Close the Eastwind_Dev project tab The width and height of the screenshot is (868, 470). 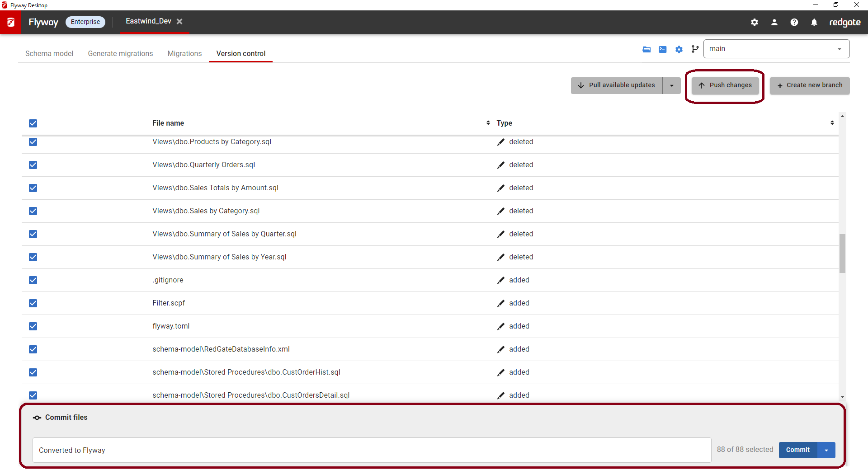click(x=179, y=21)
